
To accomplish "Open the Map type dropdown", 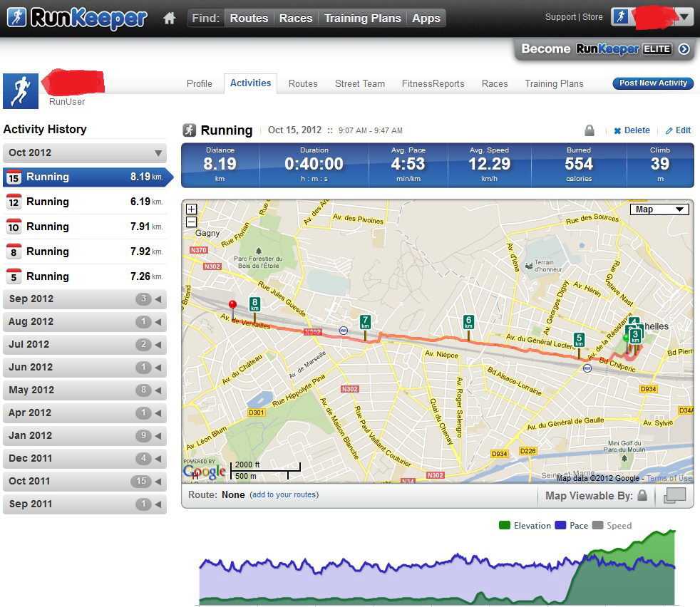I will (659, 209).
